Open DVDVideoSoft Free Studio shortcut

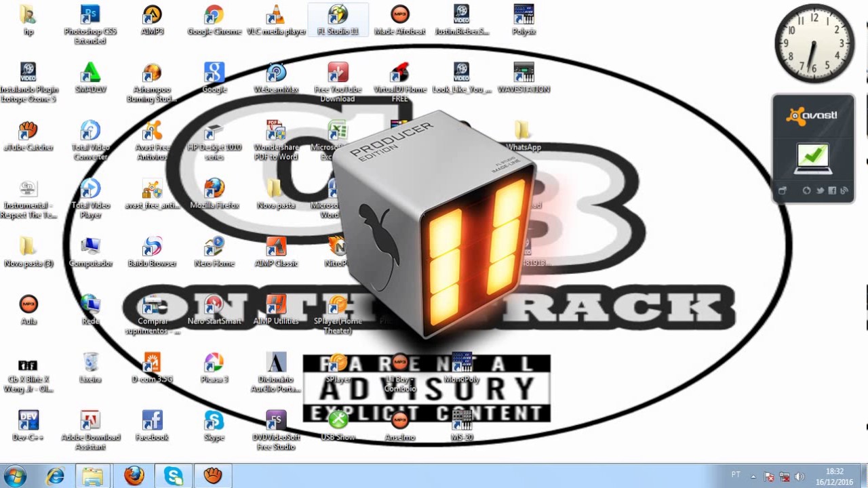pyautogui.click(x=276, y=429)
